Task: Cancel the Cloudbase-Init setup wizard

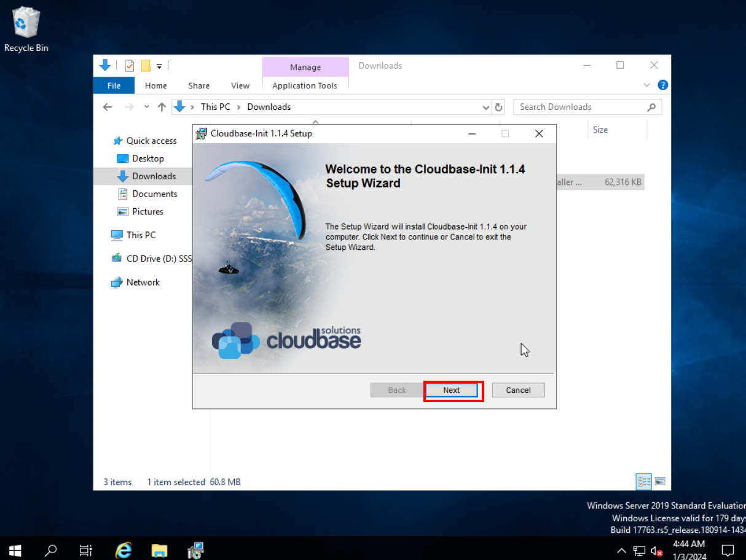Action: [518, 391]
